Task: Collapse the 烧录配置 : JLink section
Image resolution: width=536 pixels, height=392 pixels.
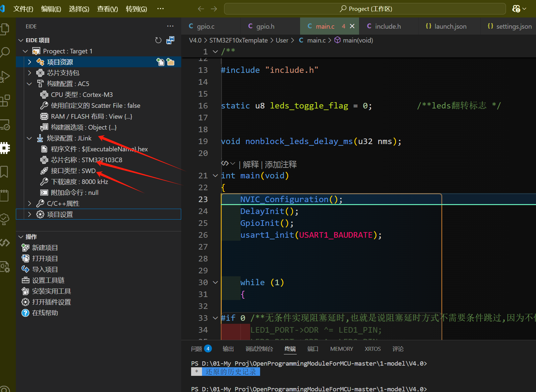Action: [29, 138]
